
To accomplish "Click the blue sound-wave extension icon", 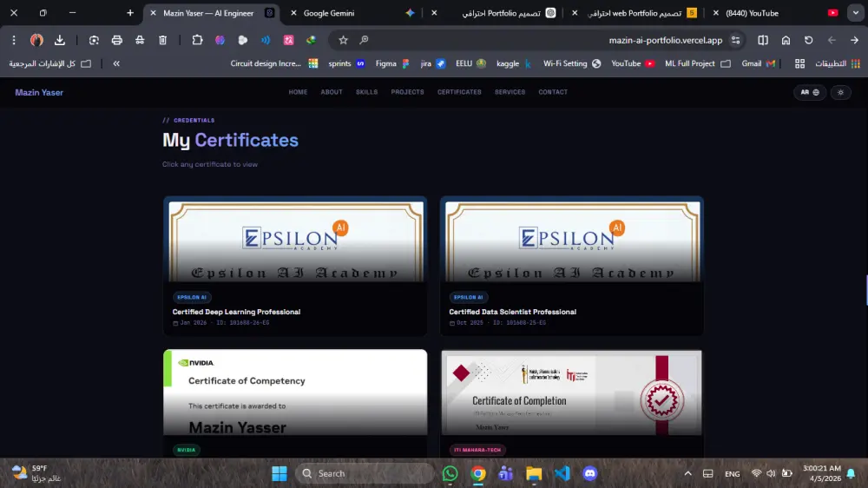I will coord(266,40).
